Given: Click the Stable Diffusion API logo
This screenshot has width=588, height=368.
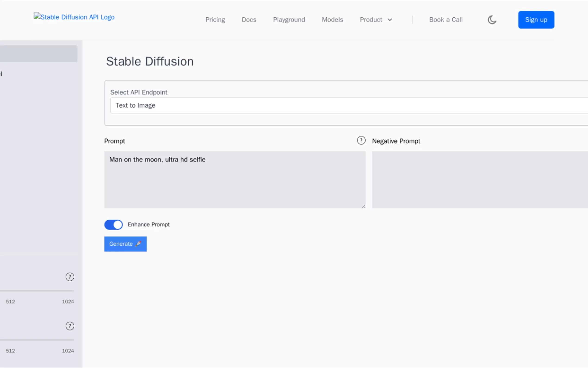Looking at the screenshot, I should pyautogui.click(x=74, y=17).
